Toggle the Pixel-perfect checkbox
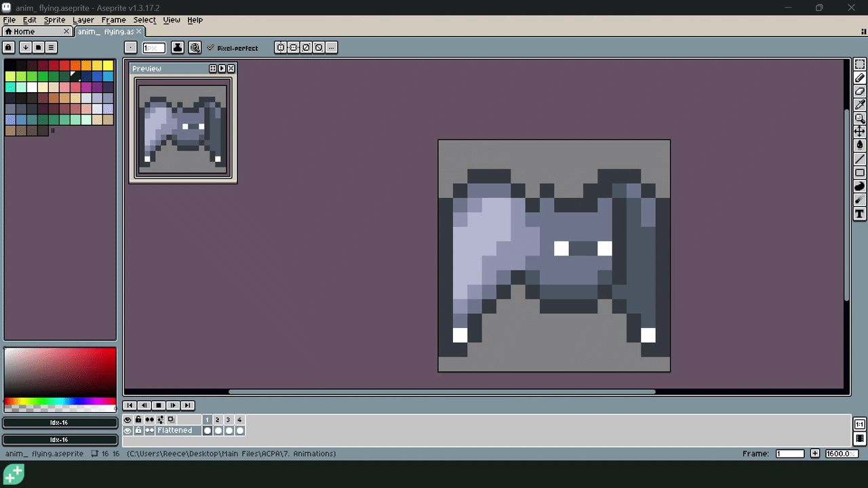The height and width of the screenshot is (488, 868). 211,48
